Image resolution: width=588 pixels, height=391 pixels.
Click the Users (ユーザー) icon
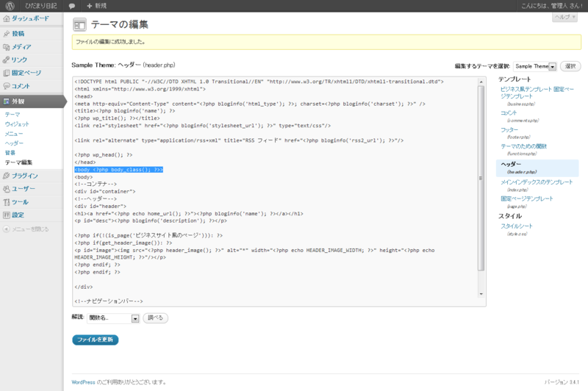coord(7,189)
